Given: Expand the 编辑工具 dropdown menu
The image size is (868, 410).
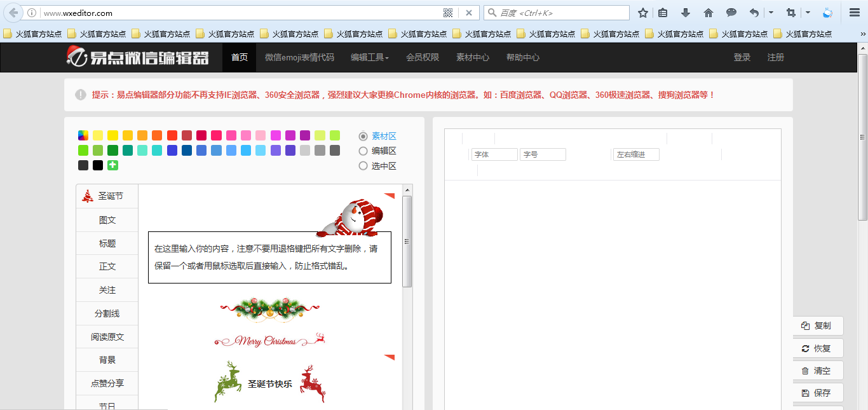Looking at the screenshot, I should click(x=369, y=57).
